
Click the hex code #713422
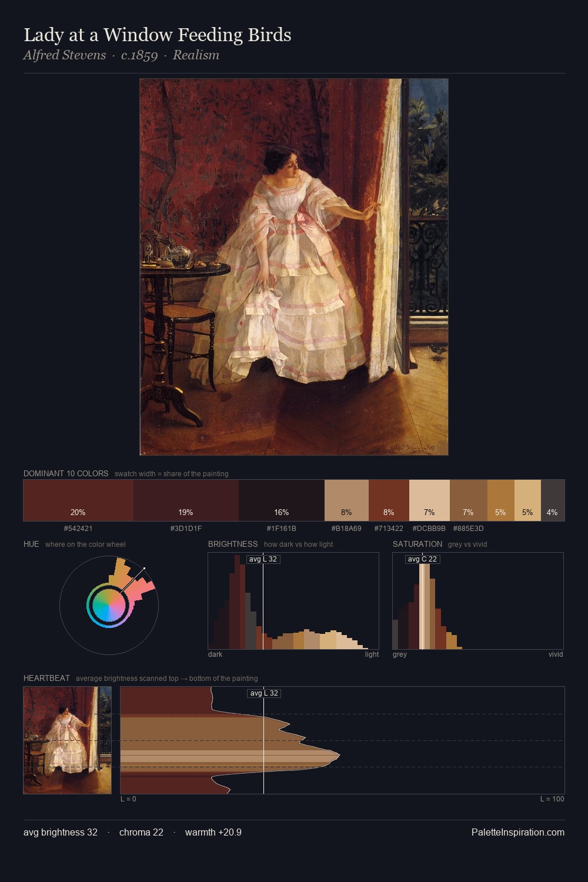click(389, 529)
